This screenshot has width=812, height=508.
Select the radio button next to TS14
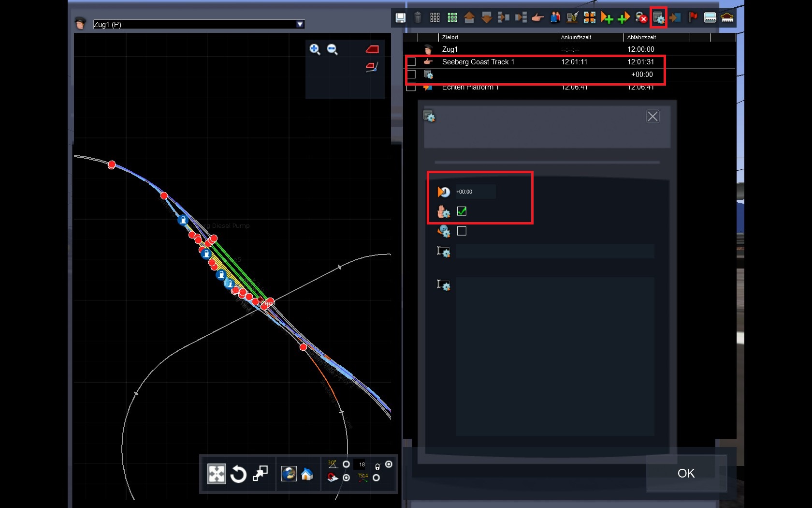pos(376,478)
